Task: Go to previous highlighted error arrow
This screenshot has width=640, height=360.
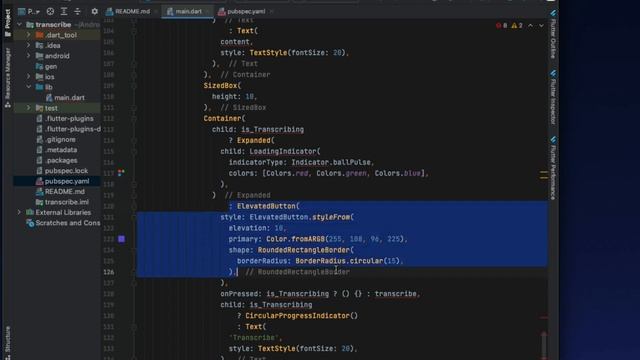Action: pos(531,25)
